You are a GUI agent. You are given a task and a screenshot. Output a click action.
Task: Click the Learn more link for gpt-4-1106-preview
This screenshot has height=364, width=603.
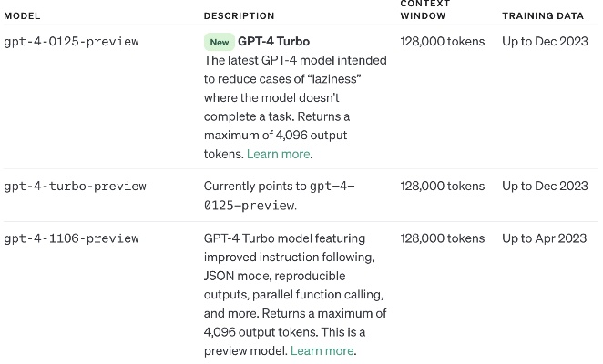(x=322, y=350)
